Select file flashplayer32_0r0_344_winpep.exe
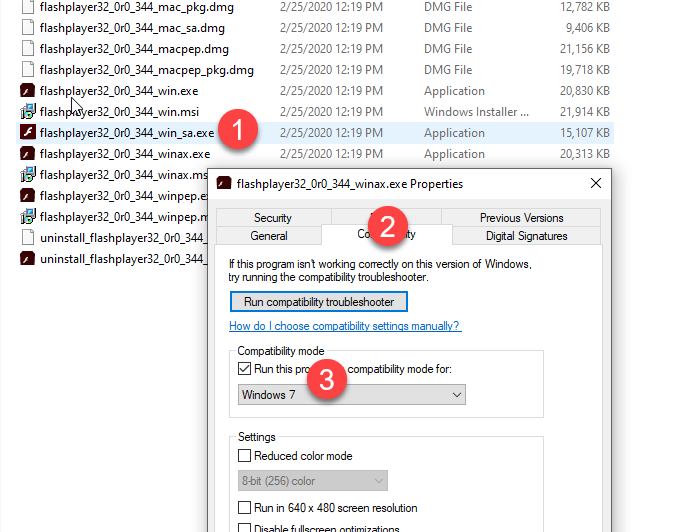700x532 pixels. click(124, 196)
